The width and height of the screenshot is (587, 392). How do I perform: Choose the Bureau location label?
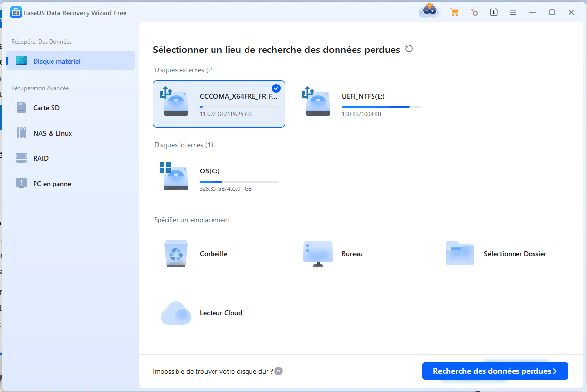point(352,254)
